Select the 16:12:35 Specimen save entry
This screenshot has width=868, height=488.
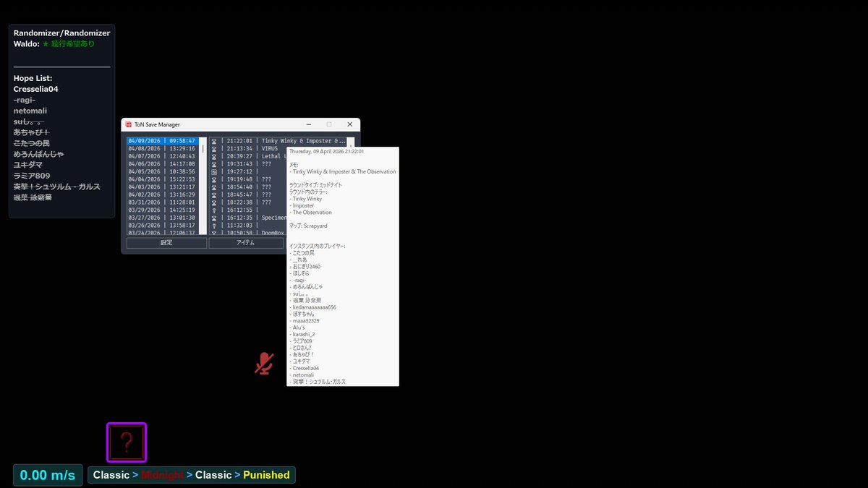coord(248,218)
